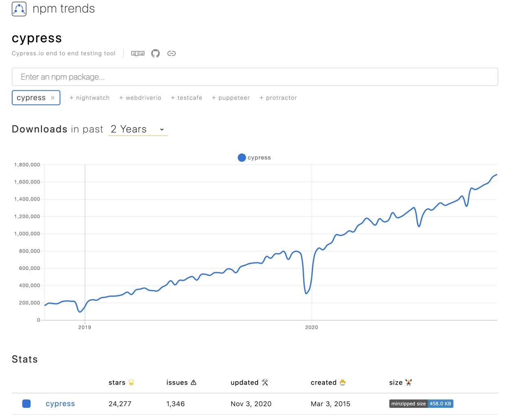This screenshot has height=420, width=521.
Task: Expand the 2 Years time range dropdown
Action: (138, 129)
